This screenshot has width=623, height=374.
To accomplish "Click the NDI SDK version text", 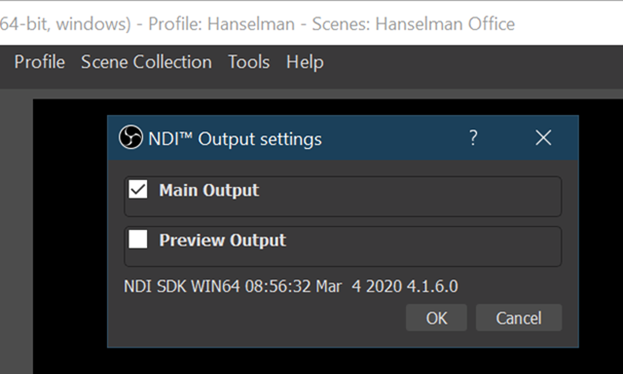I will tap(291, 286).
